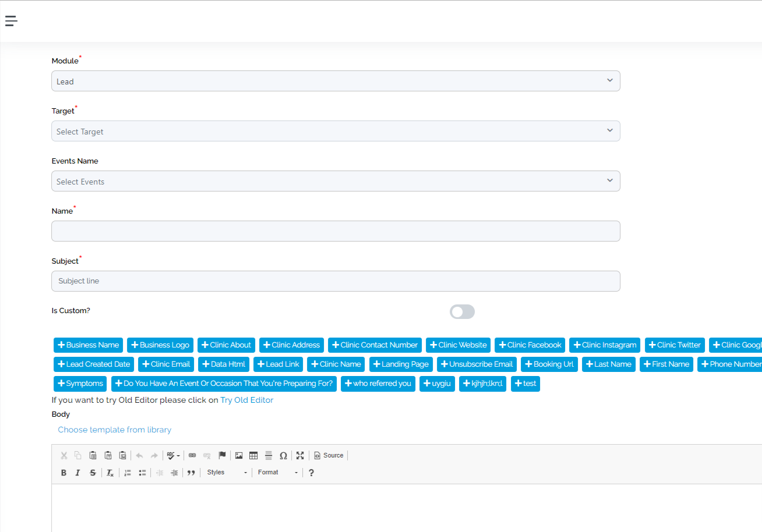762x532 pixels.
Task: Insert the Business Name tag
Action: click(x=89, y=345)
